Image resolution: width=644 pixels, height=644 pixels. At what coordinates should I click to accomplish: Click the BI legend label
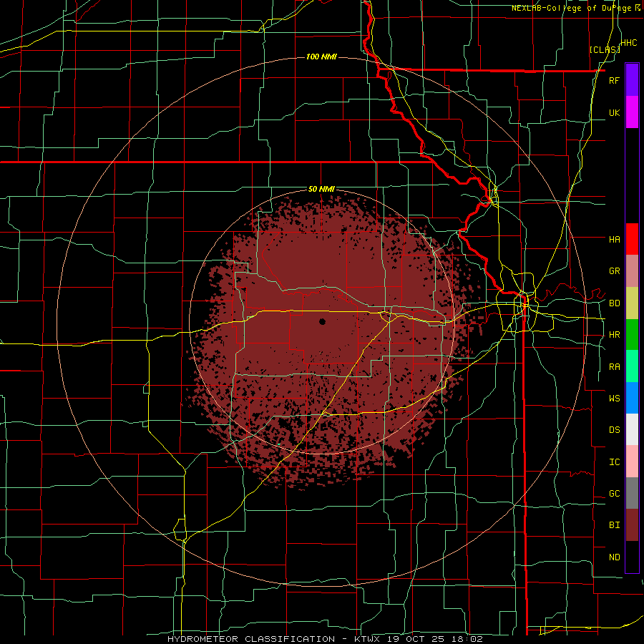click(614, 525)
